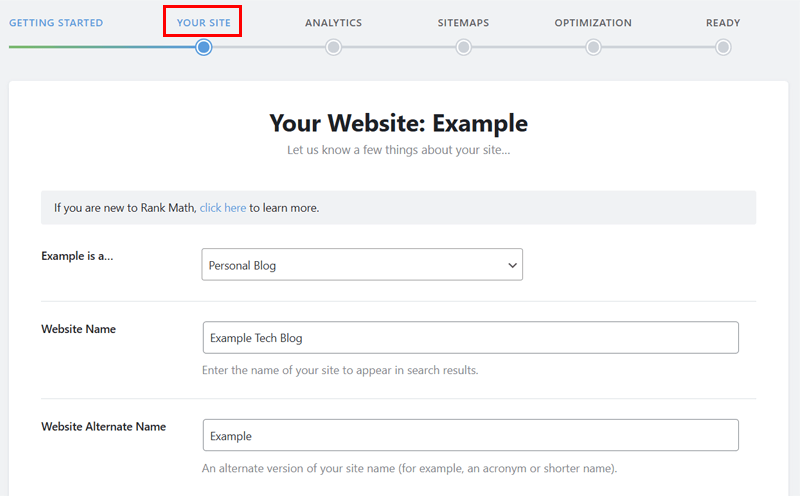Viewport: 800px width, 496px height.
Task: Select the Your Site step label
Action: point(204,23)
